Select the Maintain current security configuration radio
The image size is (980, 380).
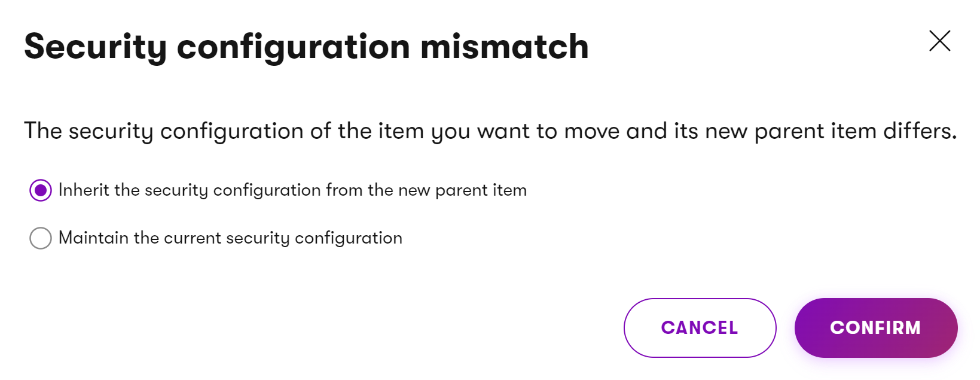pyautogui.click(x=41, y=238)
